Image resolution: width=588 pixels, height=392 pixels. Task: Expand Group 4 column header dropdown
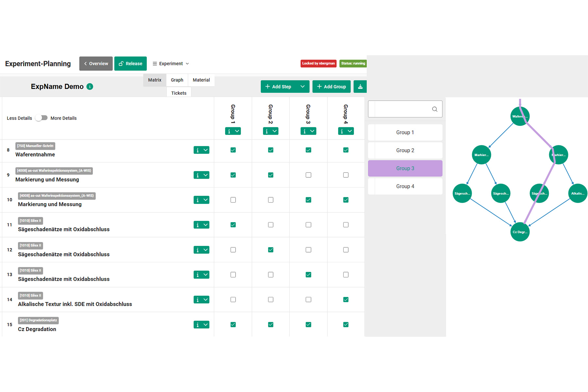tap(350, 131)
